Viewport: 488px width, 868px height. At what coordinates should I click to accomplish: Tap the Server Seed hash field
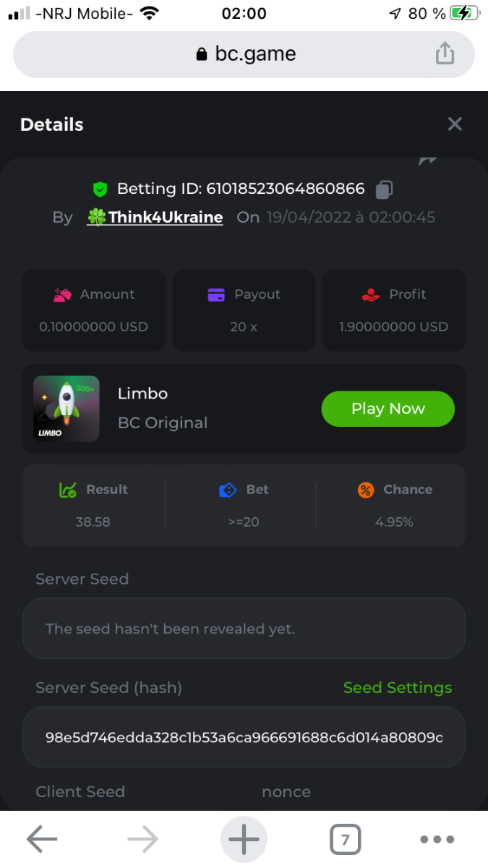pyautogui.click(x=244, y=737)
